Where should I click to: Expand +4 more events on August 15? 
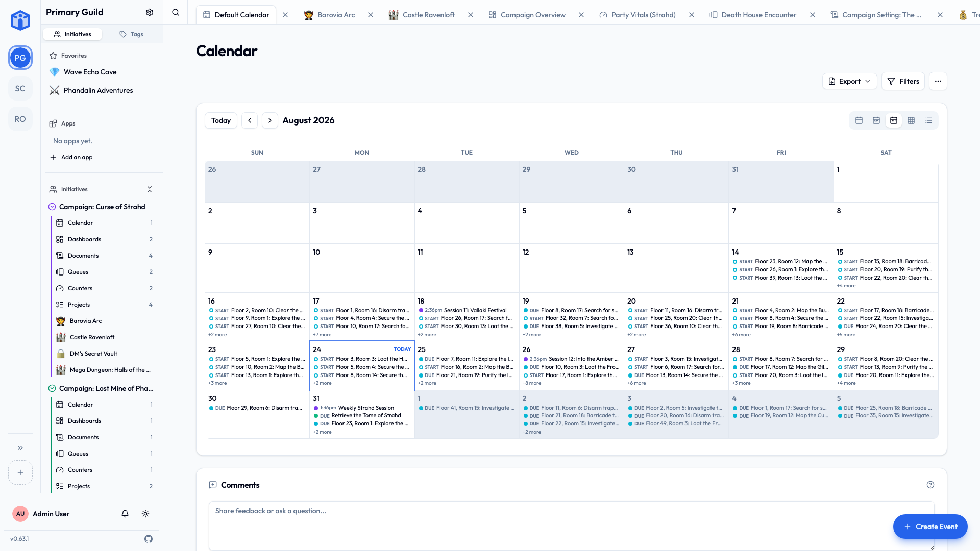[x=846, y=286]
